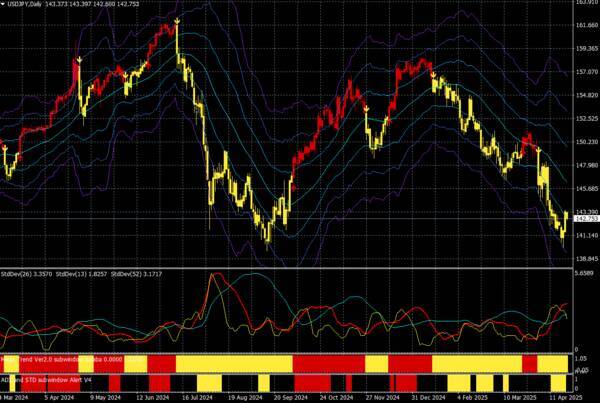Click the arrow marker near the 31 Dec 2024 high

[x=434, y=74]
